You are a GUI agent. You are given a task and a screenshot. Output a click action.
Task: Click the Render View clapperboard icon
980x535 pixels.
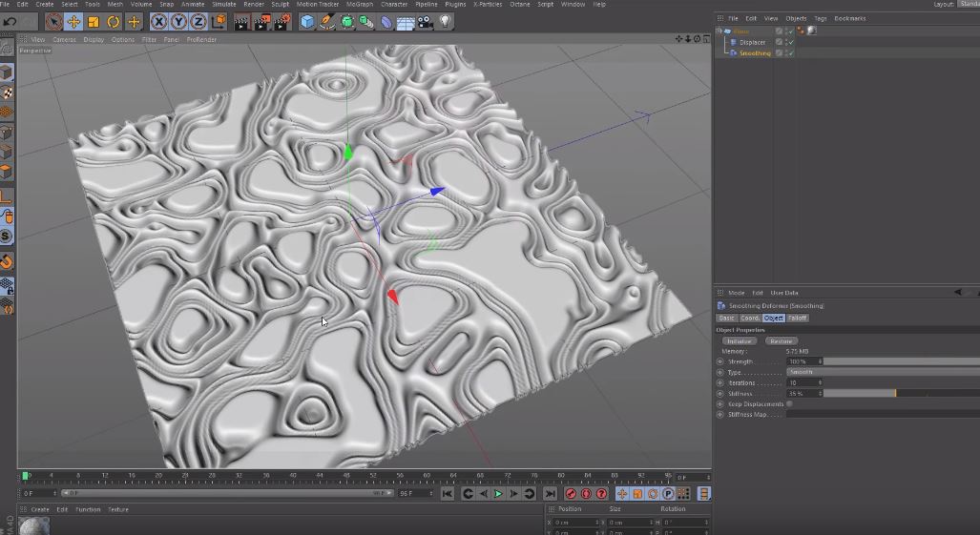pyautogui.click(x=241, y=23)
